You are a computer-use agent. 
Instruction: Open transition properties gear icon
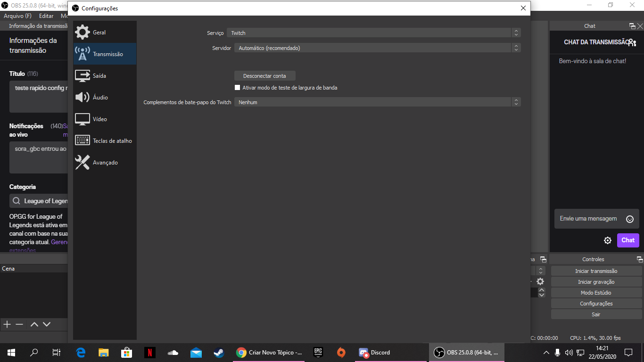(x=540, y=281)
